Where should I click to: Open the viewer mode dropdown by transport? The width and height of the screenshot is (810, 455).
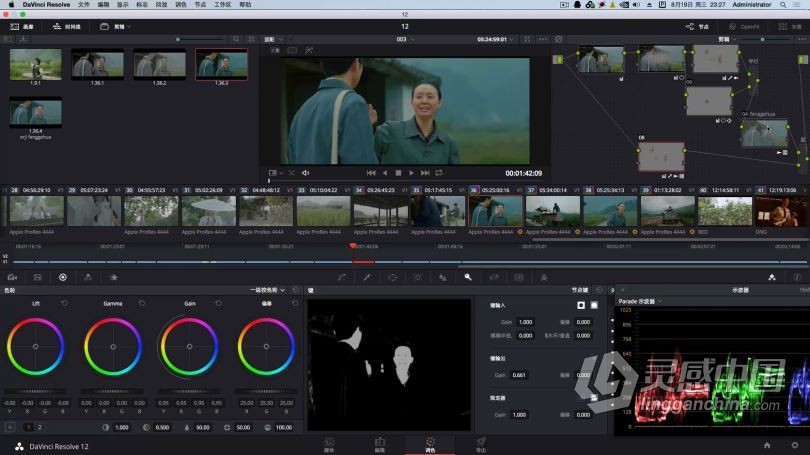pos(275,173)
